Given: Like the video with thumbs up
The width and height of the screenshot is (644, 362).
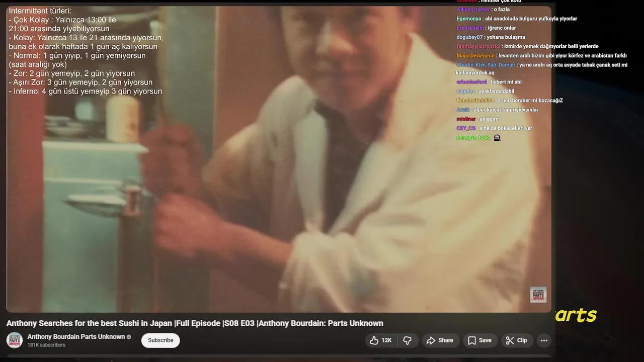Looking at the screenshot, I should point(374,340).
